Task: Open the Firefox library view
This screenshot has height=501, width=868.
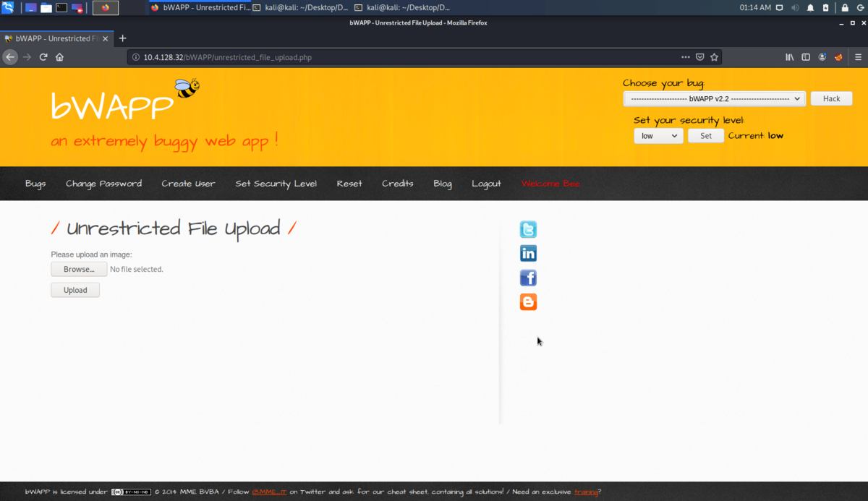Action: click(790, 57)
